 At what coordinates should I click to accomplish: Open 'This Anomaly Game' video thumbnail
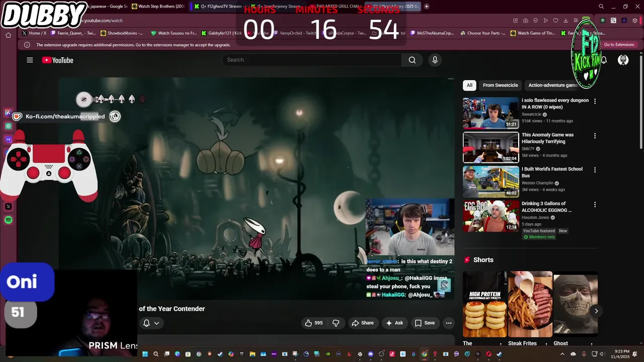[491, 147]
